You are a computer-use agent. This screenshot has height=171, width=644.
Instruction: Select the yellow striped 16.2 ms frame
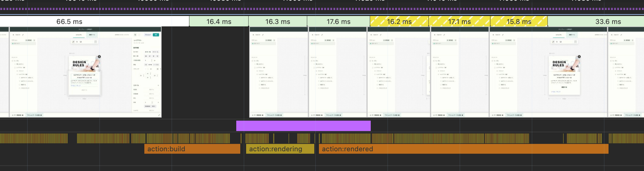pyautogui.click(x=399, y=22)
